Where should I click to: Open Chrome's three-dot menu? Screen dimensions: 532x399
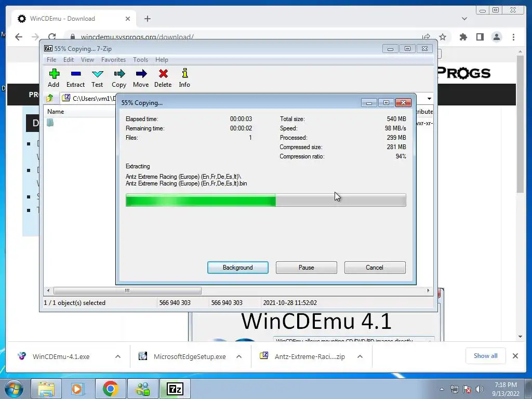pyautogui.click(x=513, y=37)
